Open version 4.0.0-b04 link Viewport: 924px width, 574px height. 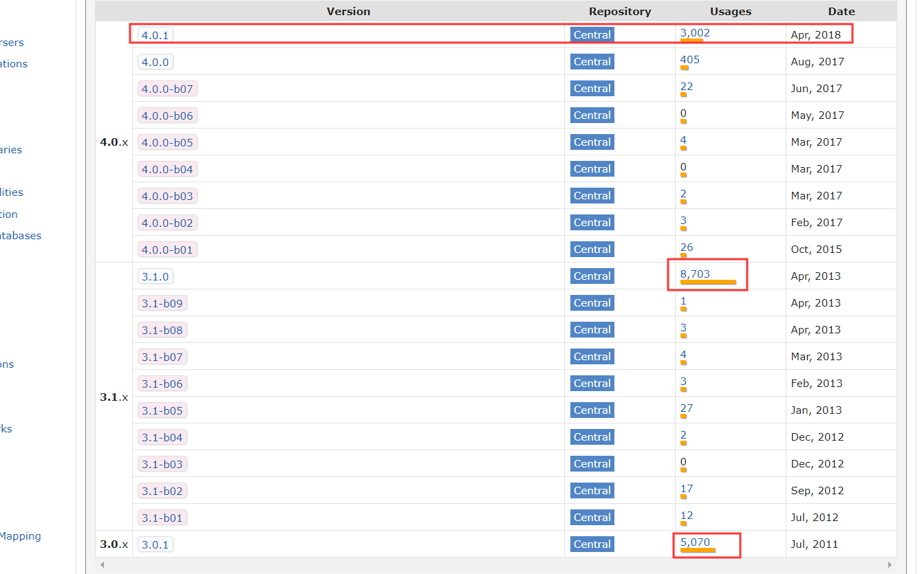(x=167, y=169)
